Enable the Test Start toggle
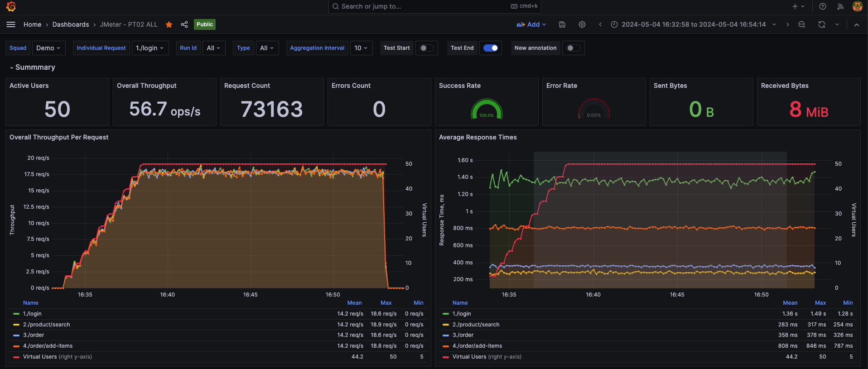This screenshot has height=369, width=868. point(426,48)
